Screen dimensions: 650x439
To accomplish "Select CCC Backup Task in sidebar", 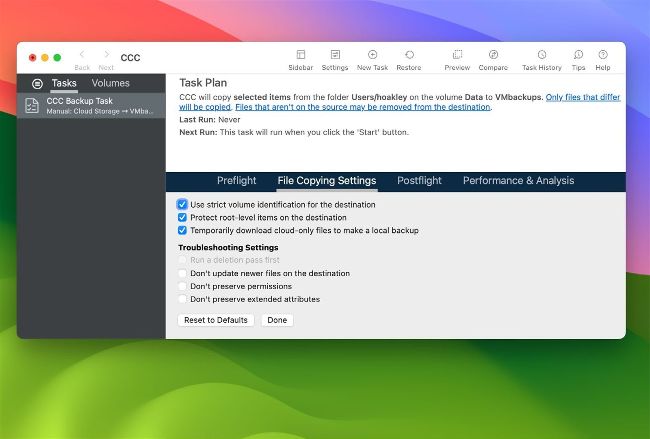I will tap(91, 105).
